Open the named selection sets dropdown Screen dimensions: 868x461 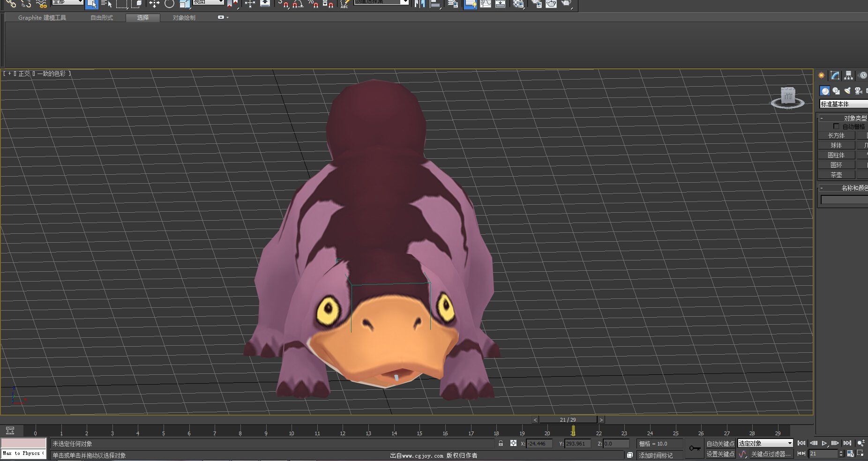pyautogui.click(x=382, y=2)
